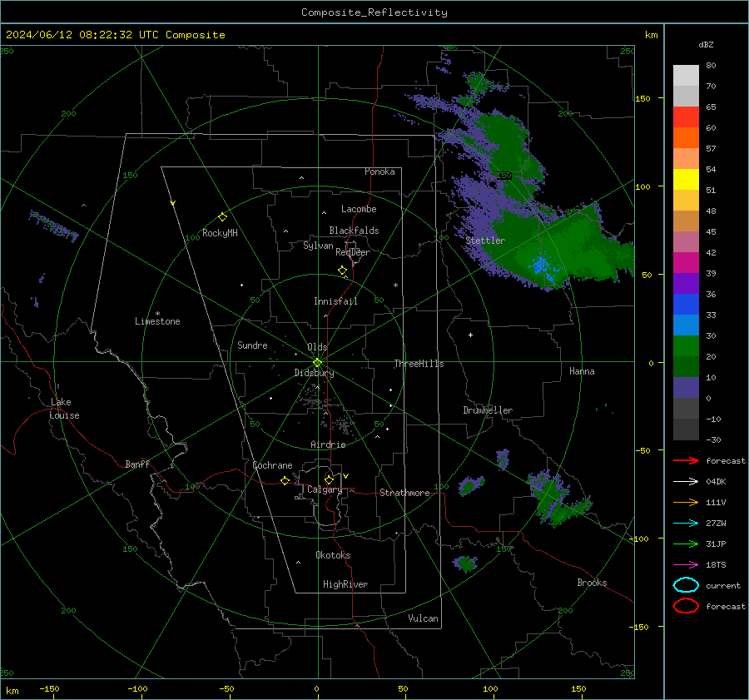The height and width of the screenshot is (700, 749).
Task: Click the Calgary city label
Action: (325, 489)
